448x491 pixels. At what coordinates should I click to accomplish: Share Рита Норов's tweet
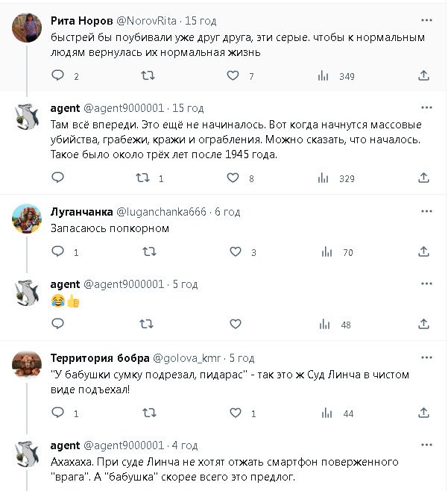[424, 75]
